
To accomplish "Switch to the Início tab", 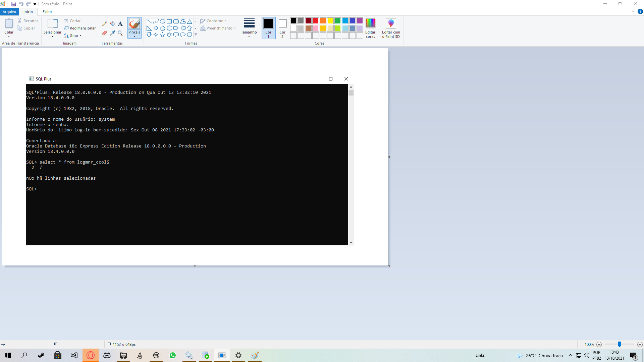I will (x=28, y=12).
